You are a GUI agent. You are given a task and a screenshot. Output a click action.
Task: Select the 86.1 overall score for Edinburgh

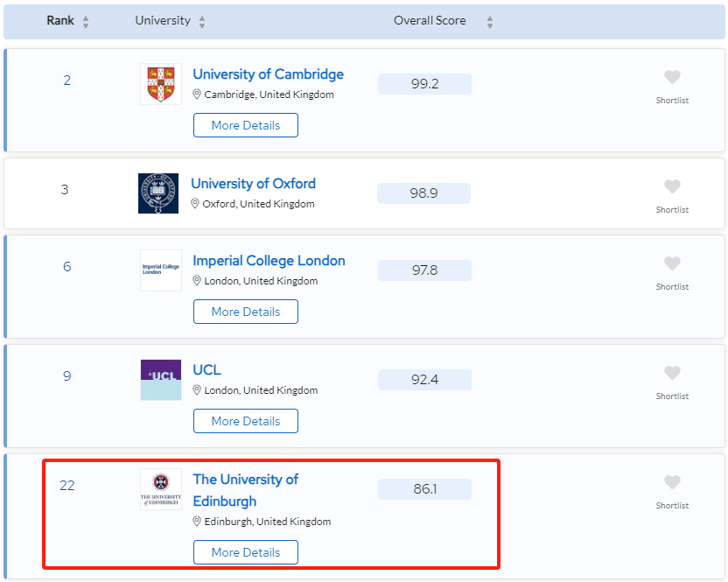click(x=425, y=489)
